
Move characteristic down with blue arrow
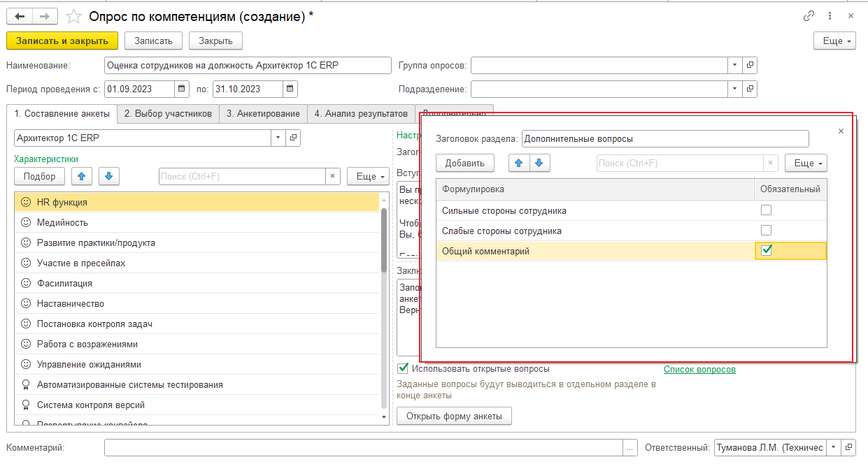point(108,176)
